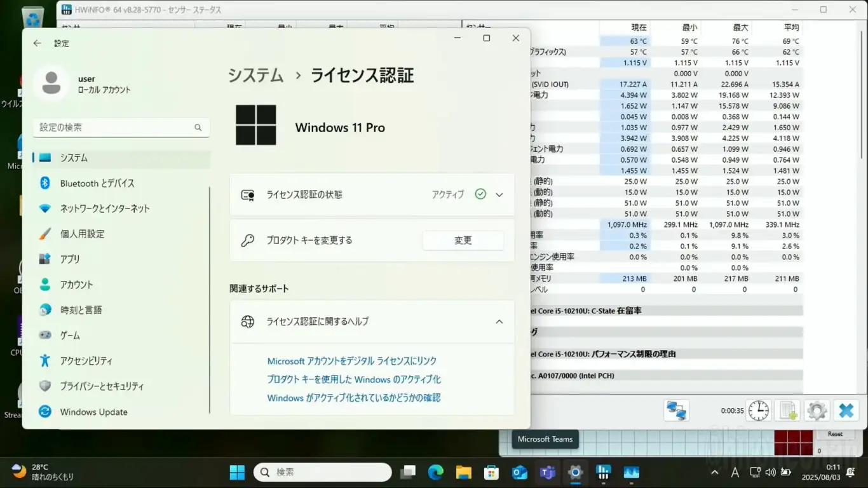
Task: Click the taskbar 検索 search box
Action: pos(323,472)
